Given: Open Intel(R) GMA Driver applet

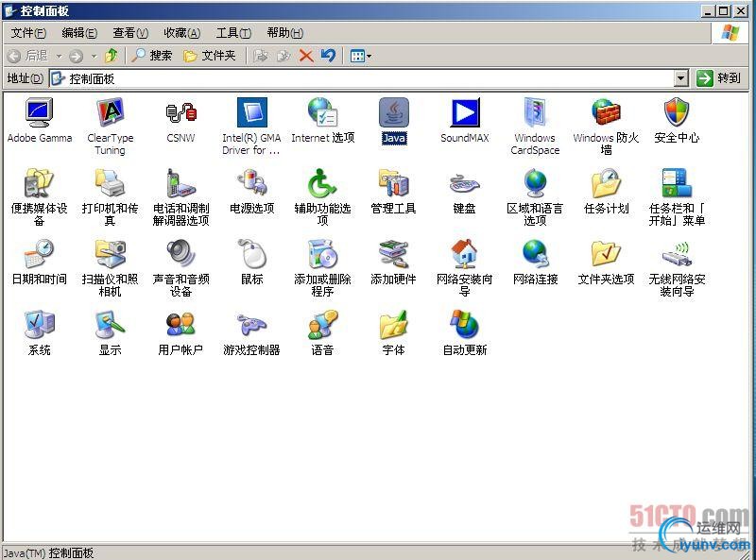Looking at the screenshot, I should click(251, 112).
